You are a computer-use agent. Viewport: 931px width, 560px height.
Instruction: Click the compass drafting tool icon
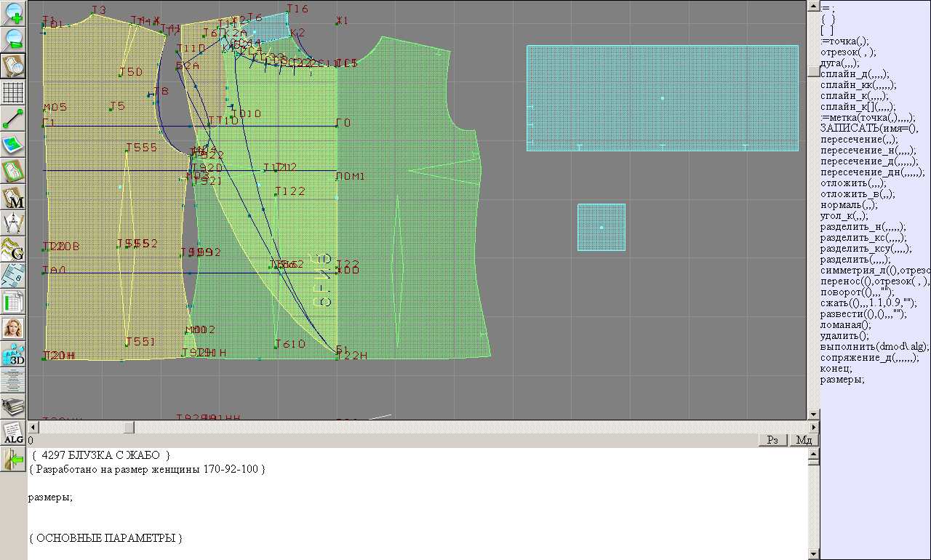tap(14, 223)
